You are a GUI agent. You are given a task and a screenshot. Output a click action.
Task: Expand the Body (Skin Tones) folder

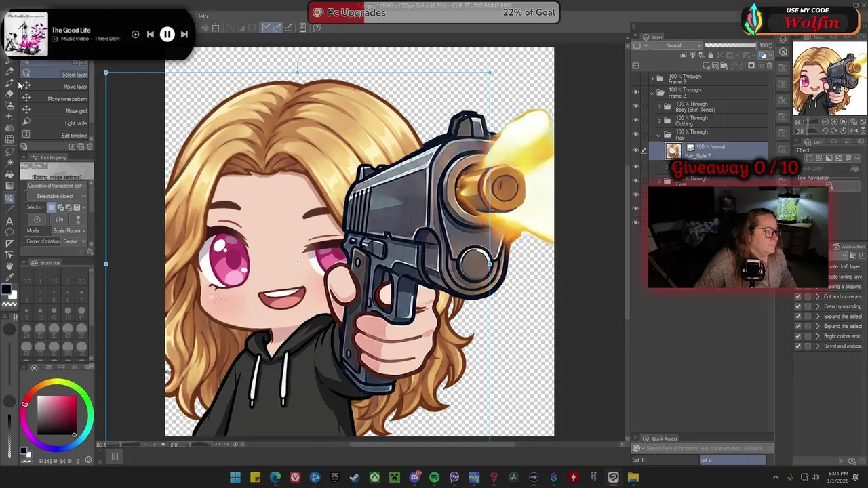point(659,106)
